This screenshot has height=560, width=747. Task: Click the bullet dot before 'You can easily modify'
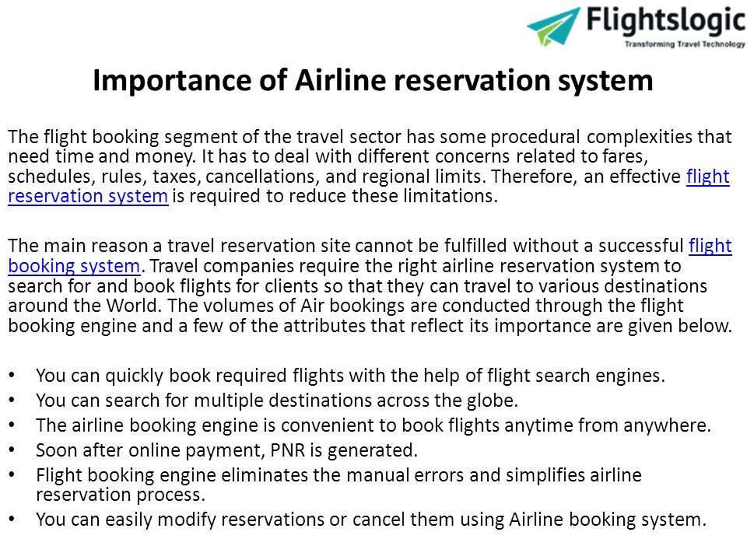point(12,520)
